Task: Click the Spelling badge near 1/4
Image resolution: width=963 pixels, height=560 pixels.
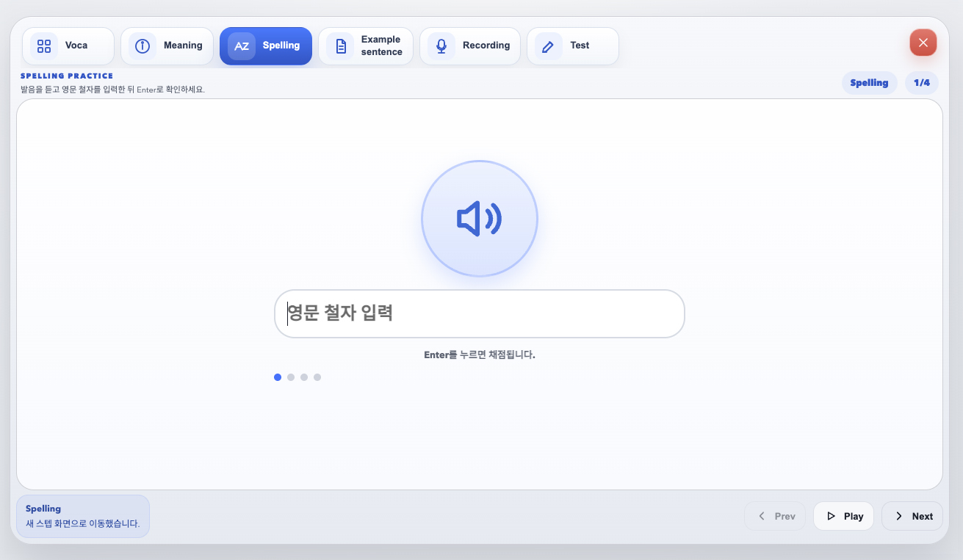Action: point(869,83)
